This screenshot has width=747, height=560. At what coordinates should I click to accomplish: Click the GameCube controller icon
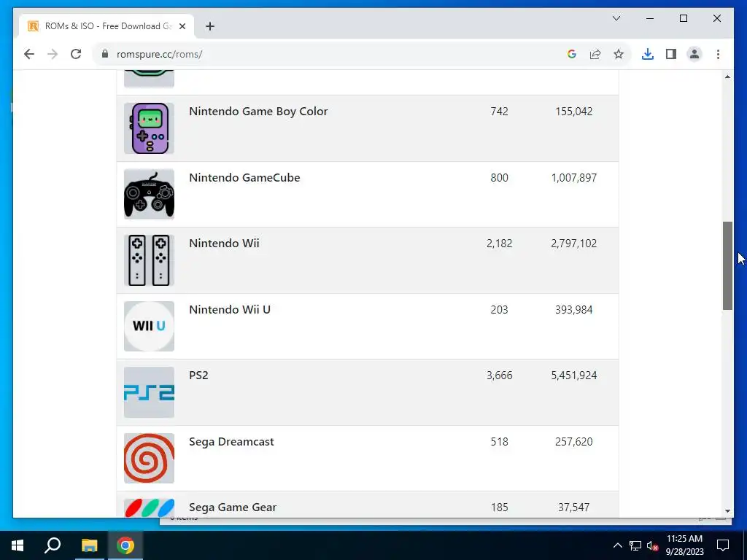[x=149, y=194]
